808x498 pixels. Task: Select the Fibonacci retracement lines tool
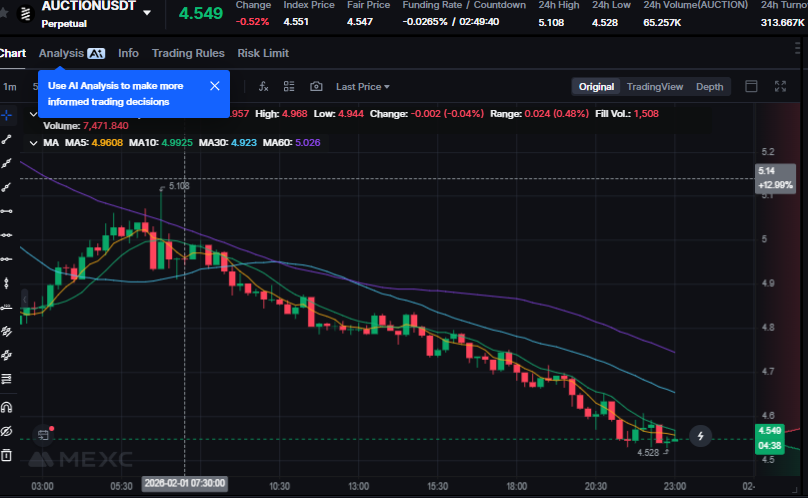tap(7, 379)
